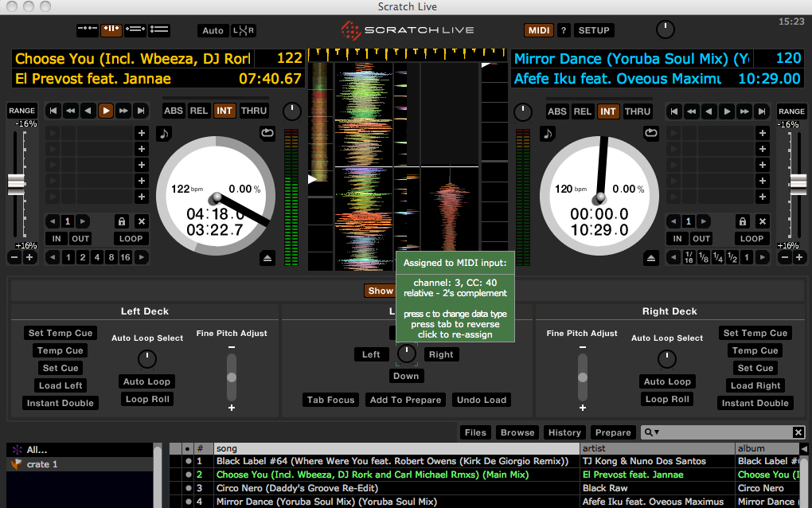Open the History panel
812x508 pixels.
564,432
